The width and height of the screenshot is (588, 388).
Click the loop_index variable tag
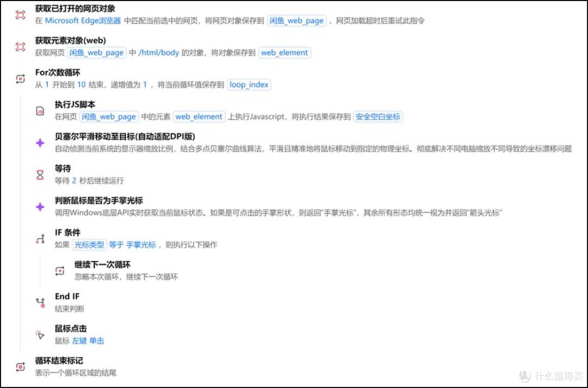249,85
